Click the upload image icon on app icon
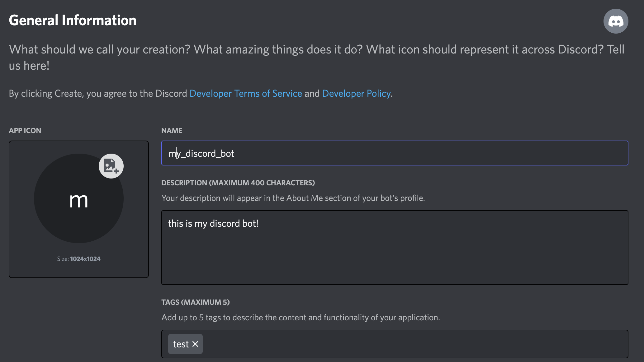The height and width of the screenshot is (362, 644). pos(111,166)
